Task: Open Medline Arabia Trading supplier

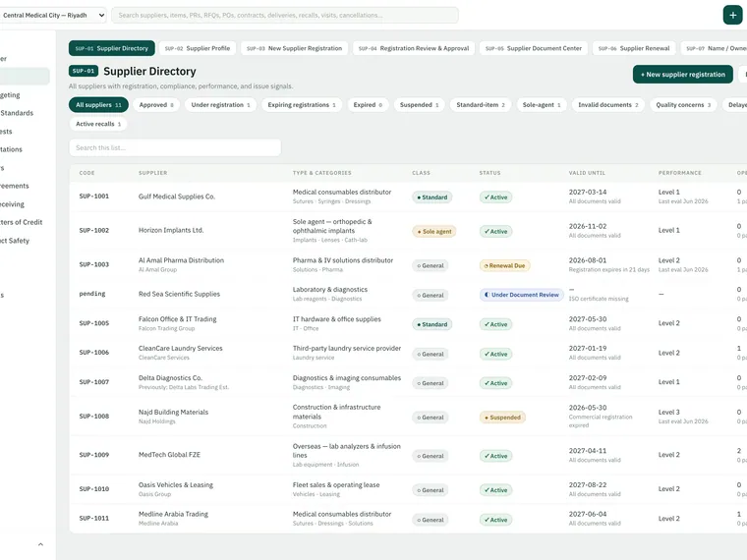Action: pyautogui.click(x=173, y=514)
